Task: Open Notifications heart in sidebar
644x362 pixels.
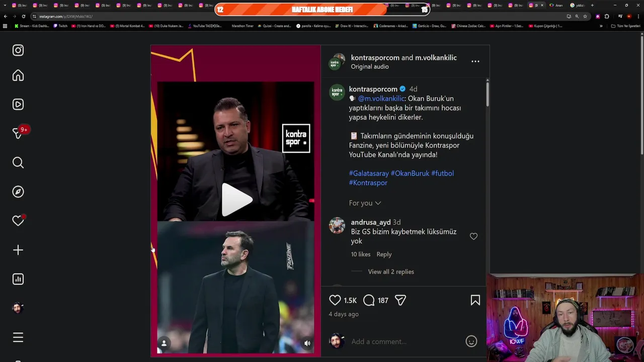Action: (x=18, y=221)
